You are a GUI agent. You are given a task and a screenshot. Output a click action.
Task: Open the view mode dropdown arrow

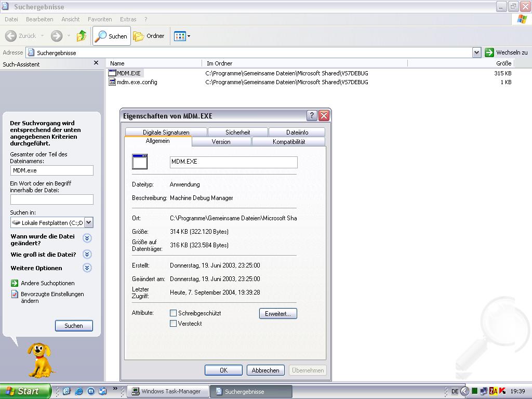click(189, 36)
